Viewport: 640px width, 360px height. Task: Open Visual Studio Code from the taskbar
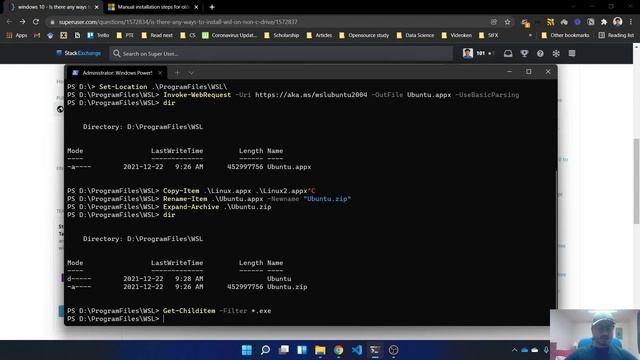pyautogui.click(x=357, y=350)
